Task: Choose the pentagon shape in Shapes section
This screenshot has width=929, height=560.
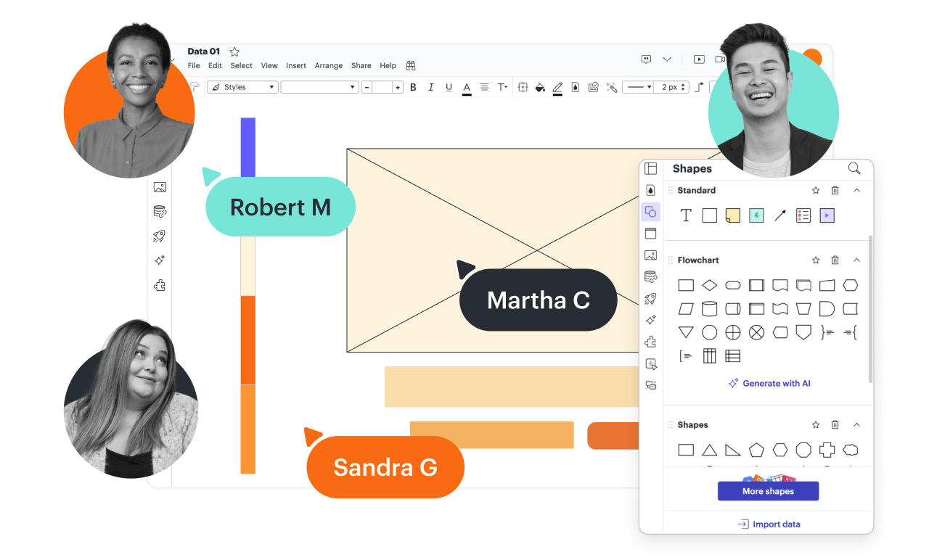Action: click(756, 450)
